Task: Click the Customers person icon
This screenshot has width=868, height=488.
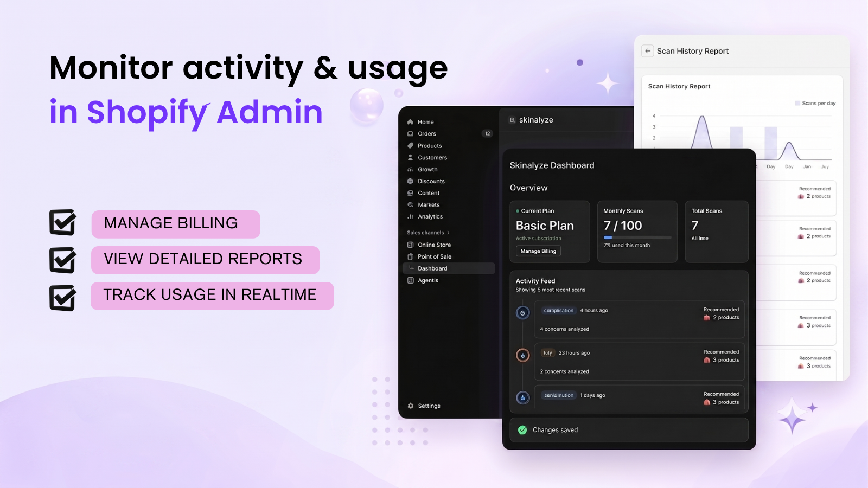Action: pyautogui.click(x=410, y=158)
